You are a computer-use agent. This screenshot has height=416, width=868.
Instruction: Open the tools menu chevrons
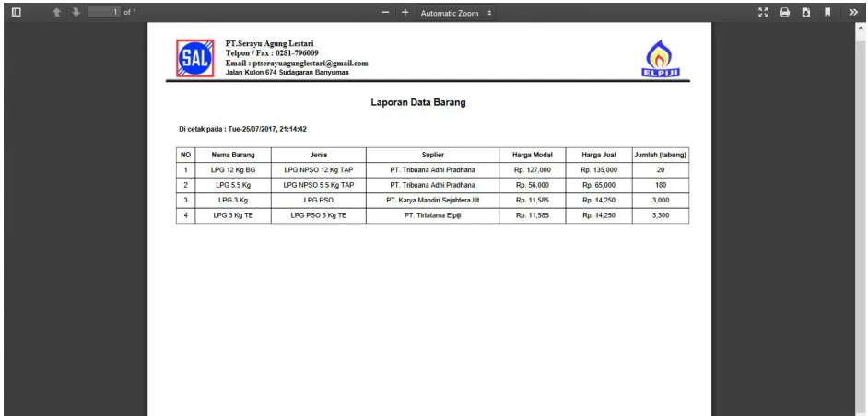click(x=853, y=12)
